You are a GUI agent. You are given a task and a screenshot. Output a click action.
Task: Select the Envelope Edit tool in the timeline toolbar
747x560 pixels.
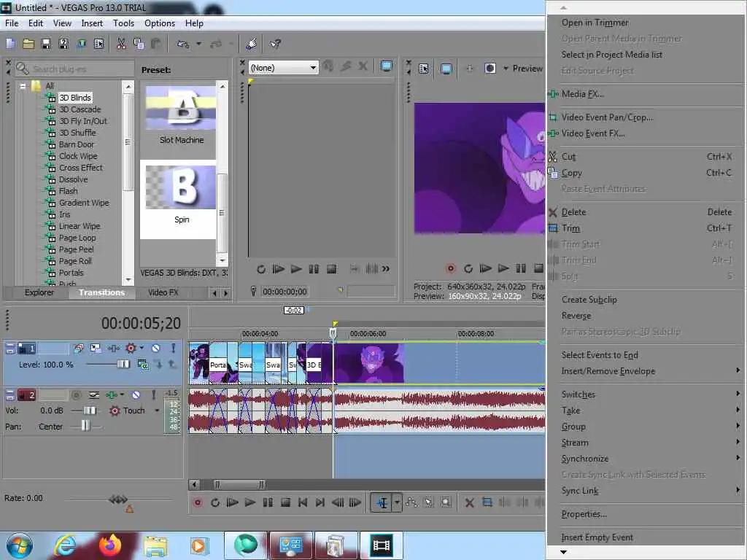tap(411, 502)
